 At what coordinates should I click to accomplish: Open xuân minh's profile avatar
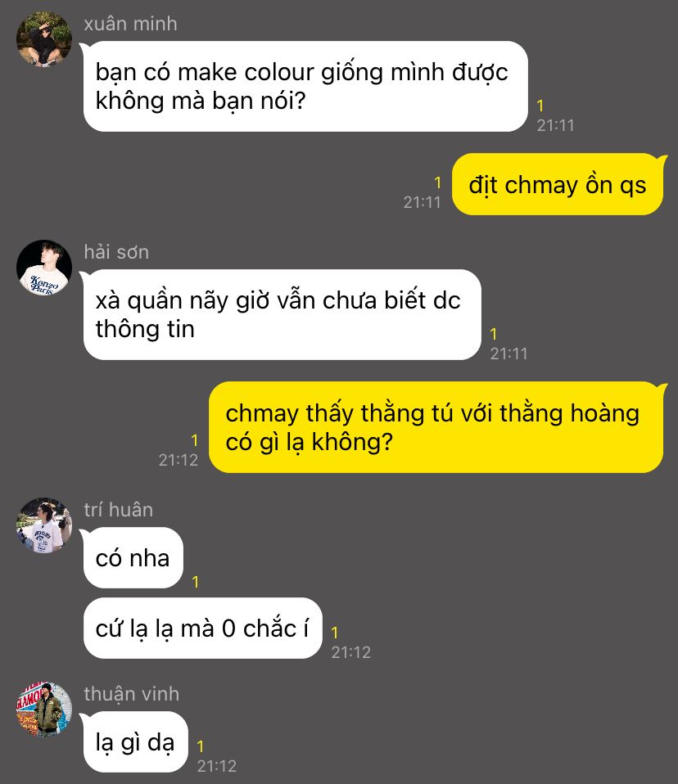tap(44, 39)
